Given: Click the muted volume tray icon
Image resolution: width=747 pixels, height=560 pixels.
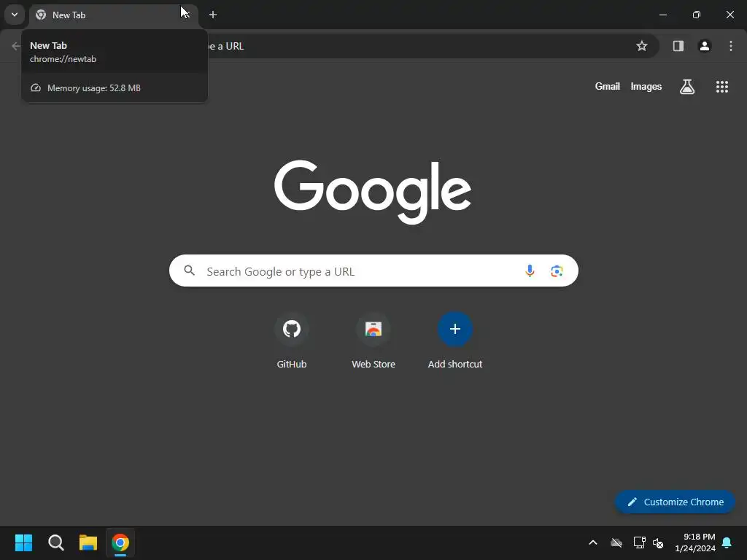Looking at the screenshot, I should click(x=658, y=542).
